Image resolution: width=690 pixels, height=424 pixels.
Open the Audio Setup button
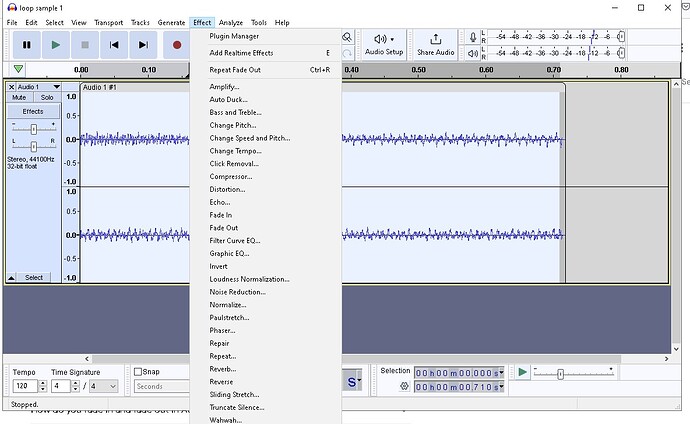coord(384,45)
